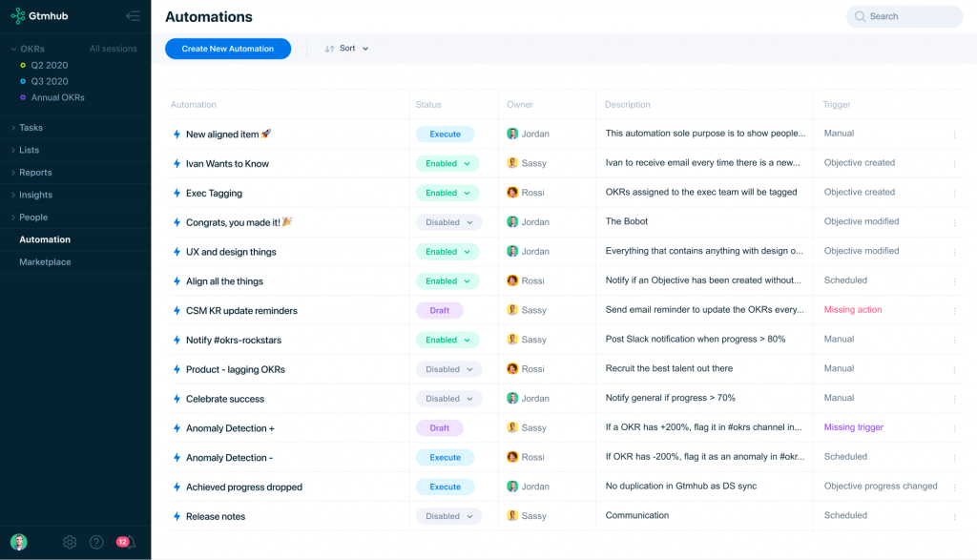Click Draft badge for CSM KR update reminders

(x=439, y=310)
